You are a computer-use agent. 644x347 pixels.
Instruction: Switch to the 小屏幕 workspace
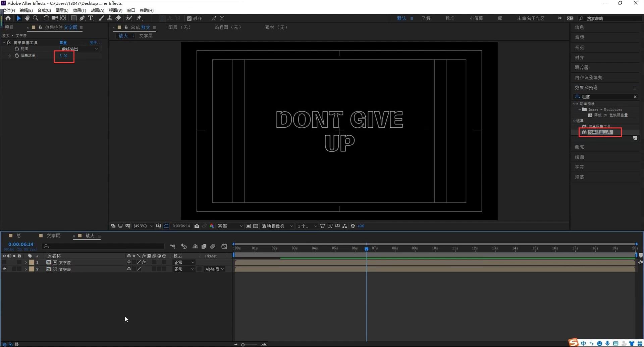click(x=476, y=18)
